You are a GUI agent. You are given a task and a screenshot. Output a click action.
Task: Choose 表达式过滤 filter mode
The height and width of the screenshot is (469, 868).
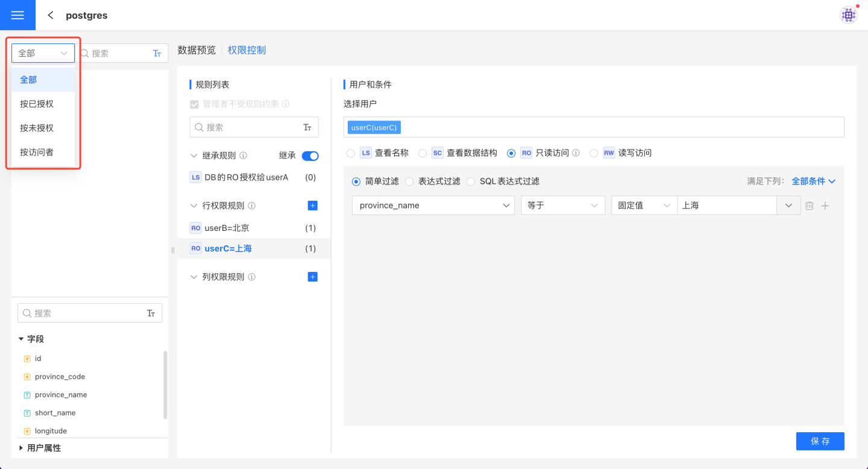click(409, 181)
